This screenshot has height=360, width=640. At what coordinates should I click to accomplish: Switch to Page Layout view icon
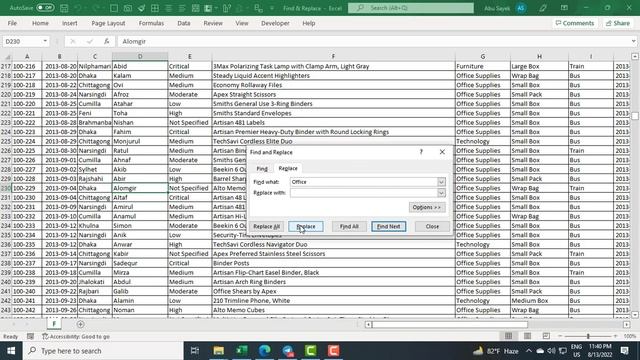[x=527, y=336]
